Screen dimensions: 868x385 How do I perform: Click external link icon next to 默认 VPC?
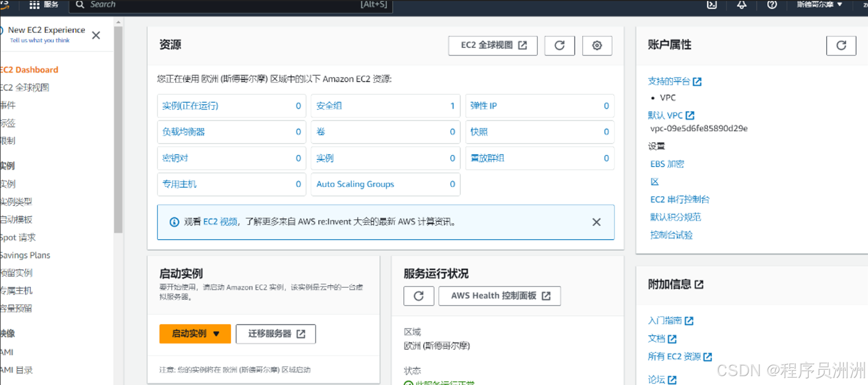click(x=690, y=115)
